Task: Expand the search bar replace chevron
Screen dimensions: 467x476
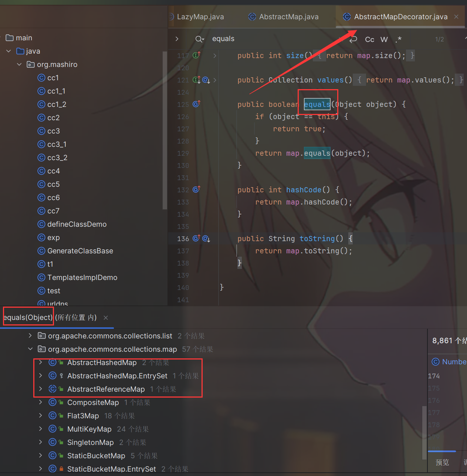Action: pyautogui.click(x=177, y=39)
